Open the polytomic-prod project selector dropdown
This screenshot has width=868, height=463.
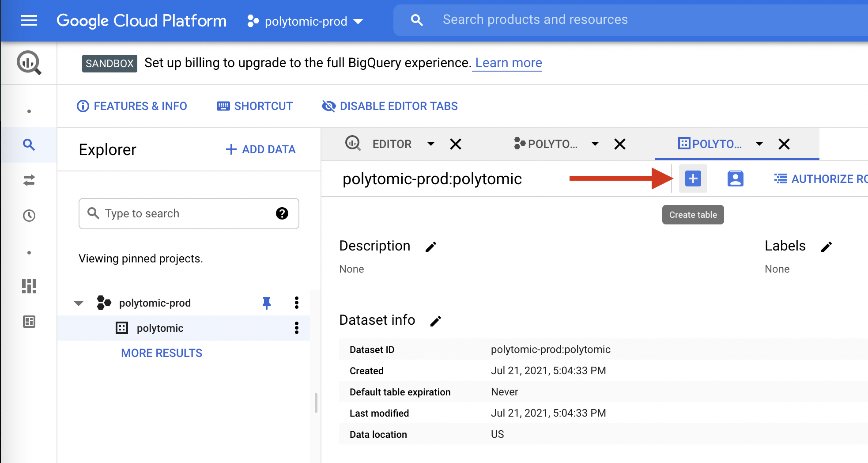[x=306, y=21]
